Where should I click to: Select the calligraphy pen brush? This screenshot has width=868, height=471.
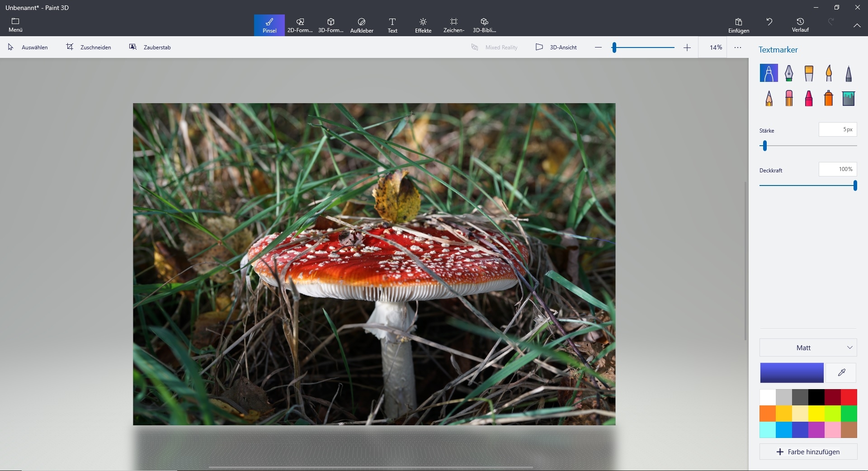coord(789,73)
